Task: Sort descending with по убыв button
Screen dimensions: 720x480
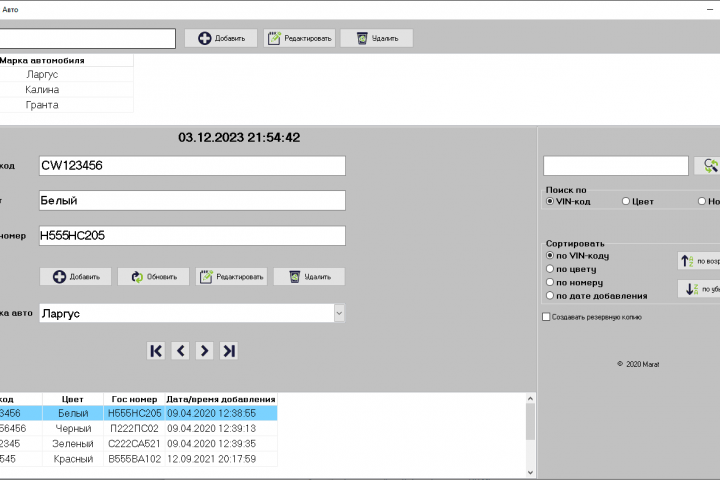Action: 699,289
